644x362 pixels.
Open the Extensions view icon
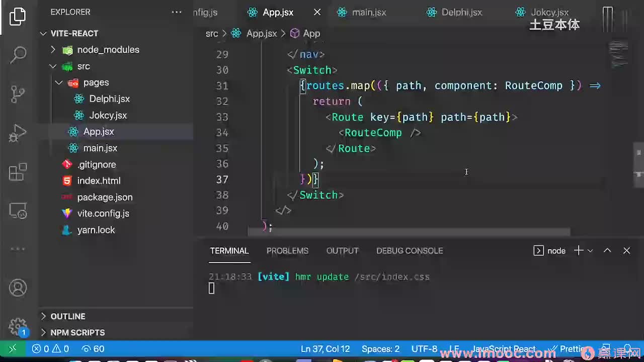(x=18, y=172)
